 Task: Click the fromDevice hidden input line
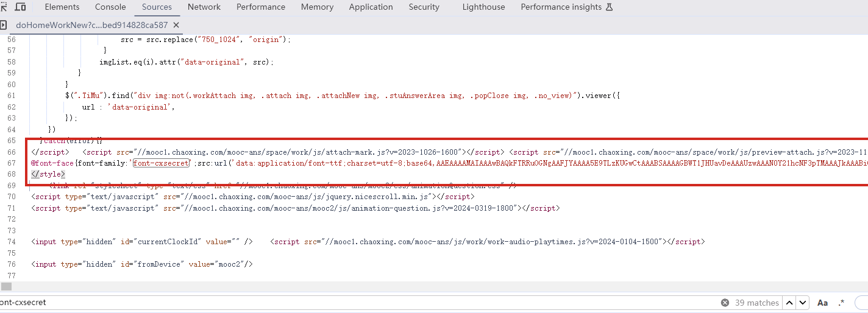pos(142,264)
